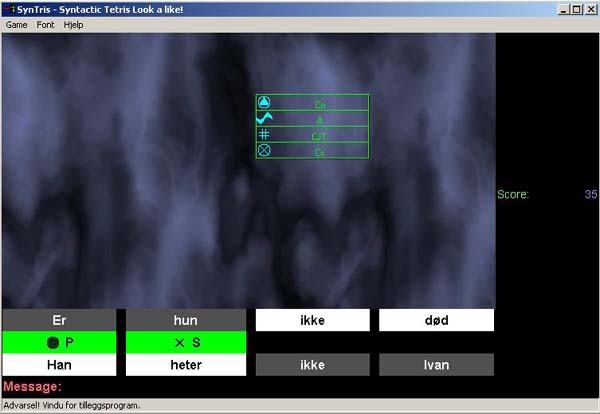Open the Hjelp menu
Screen dimensions: 600x414
(x=74, y=24)
